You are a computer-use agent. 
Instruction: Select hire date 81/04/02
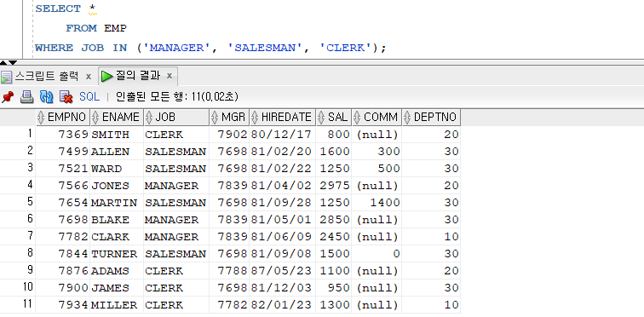pyautogui.click(x=282, y=186)
